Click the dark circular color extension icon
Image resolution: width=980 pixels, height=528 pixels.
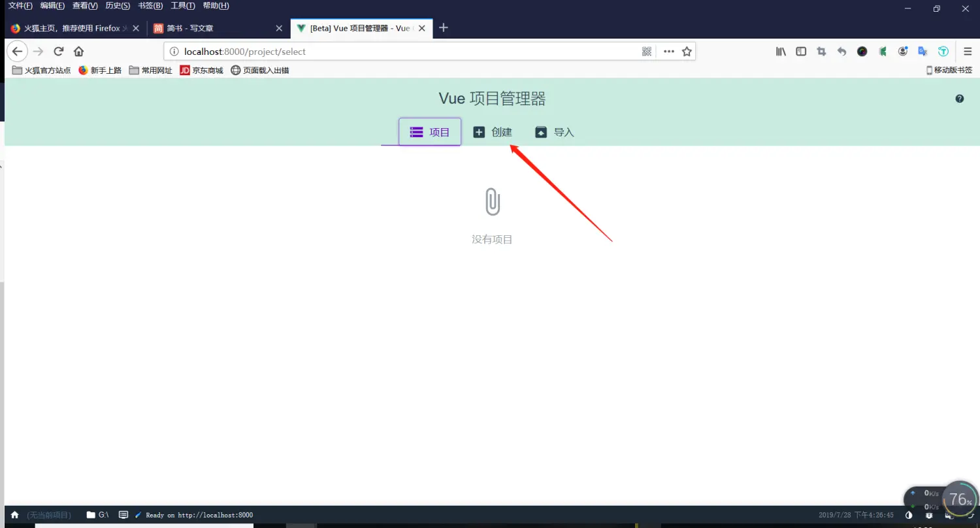point(862,52)
